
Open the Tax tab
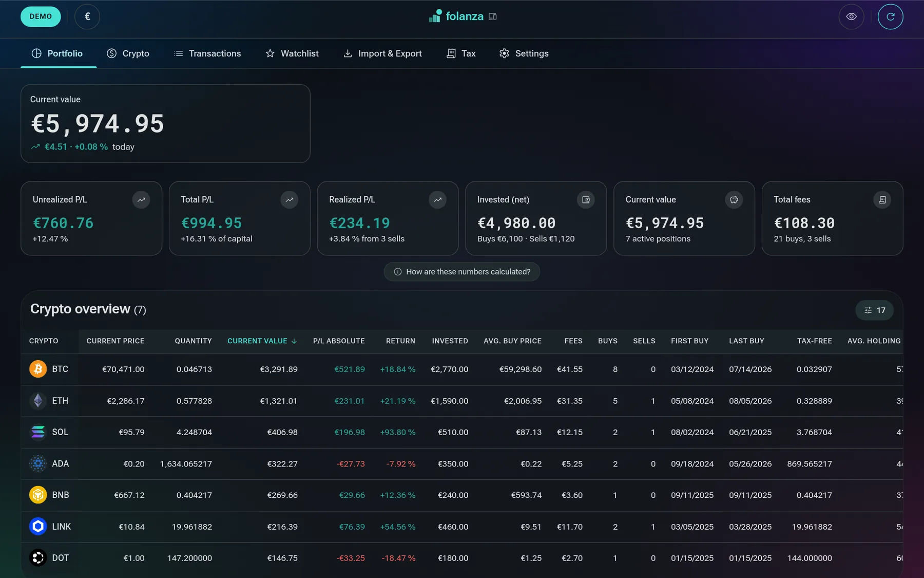tap(461, 53)
